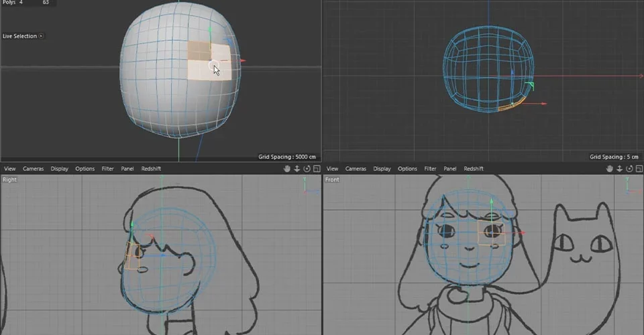Maximize the Front viewport using its toggle icon
Screen dimensions: 644x335
(x=639, y=169)
